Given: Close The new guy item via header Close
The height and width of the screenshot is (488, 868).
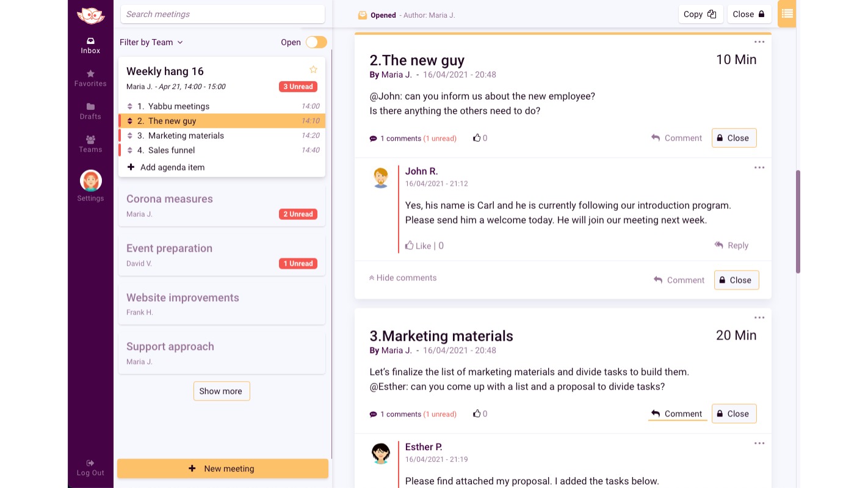Looking at the screenshot, I should coord(734,138).
